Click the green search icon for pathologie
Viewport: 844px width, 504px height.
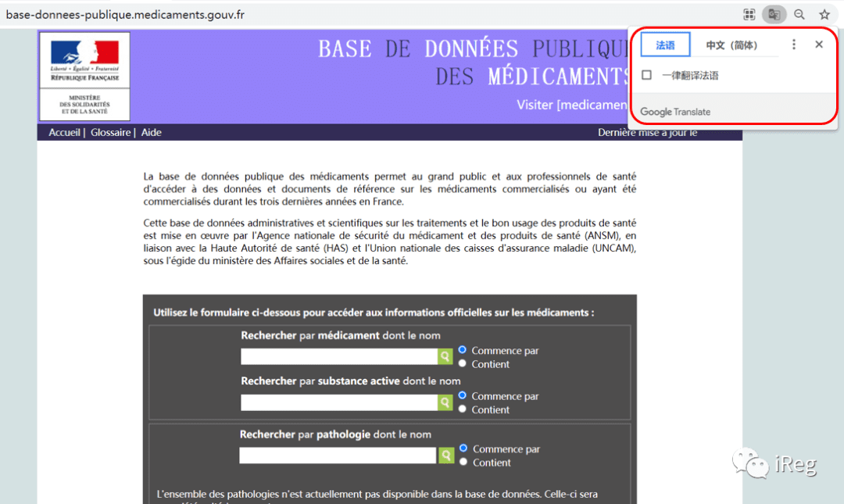coord(446,456)
